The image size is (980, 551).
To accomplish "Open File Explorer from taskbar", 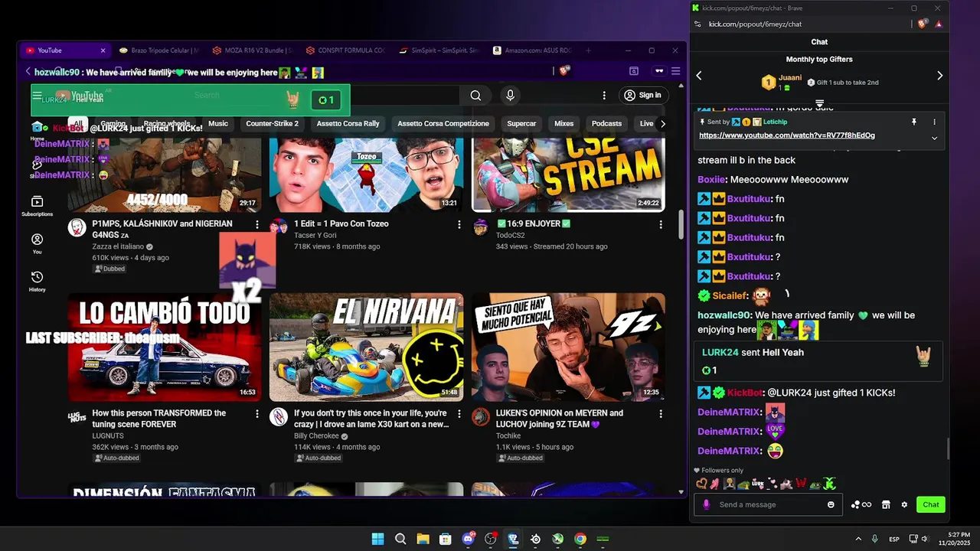I will coord(423,539).
